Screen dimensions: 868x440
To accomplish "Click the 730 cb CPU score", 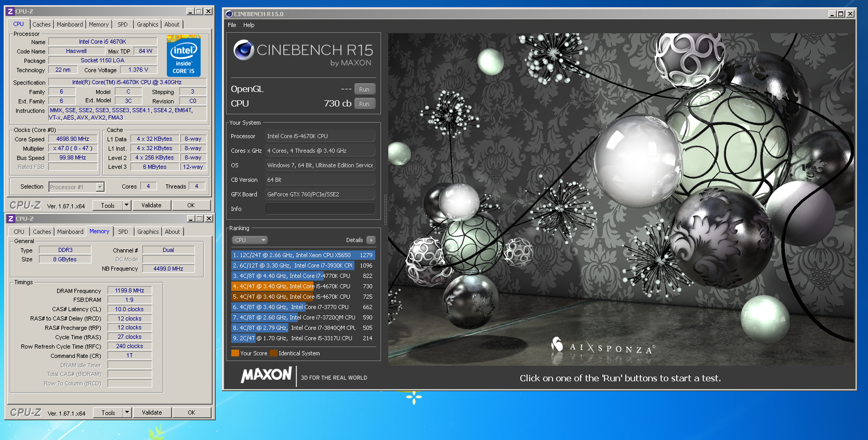I will (x=338, y=104).
